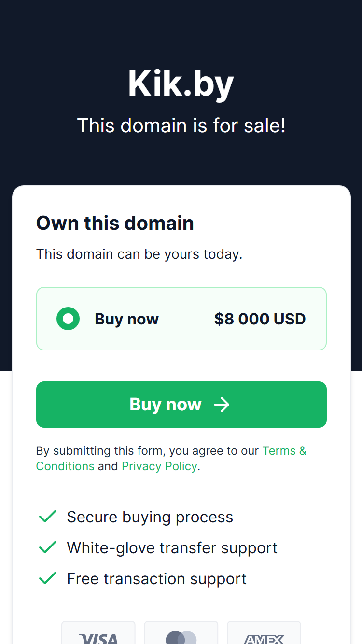Viewport: 362px width, 644px height.
Task: Click the Secure buying process text
Action: pos(150,517)
